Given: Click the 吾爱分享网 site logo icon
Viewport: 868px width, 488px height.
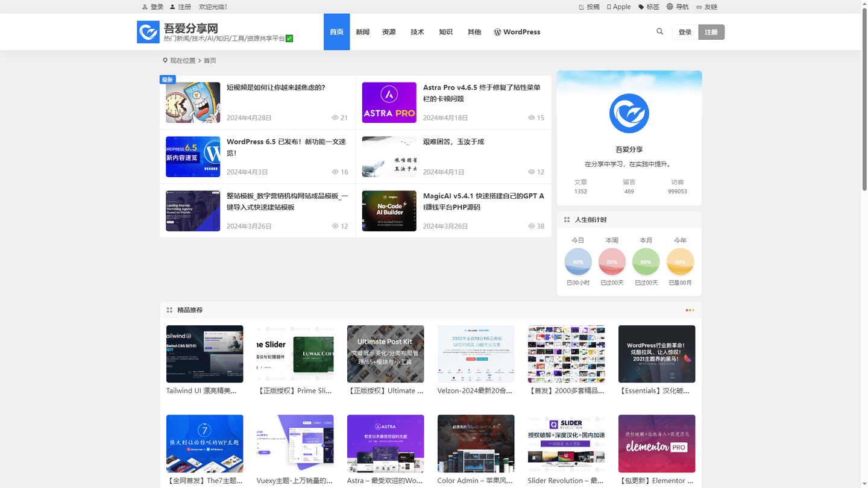Looking at the screenshot, I should pyautogui.click(x=148, y=32).
